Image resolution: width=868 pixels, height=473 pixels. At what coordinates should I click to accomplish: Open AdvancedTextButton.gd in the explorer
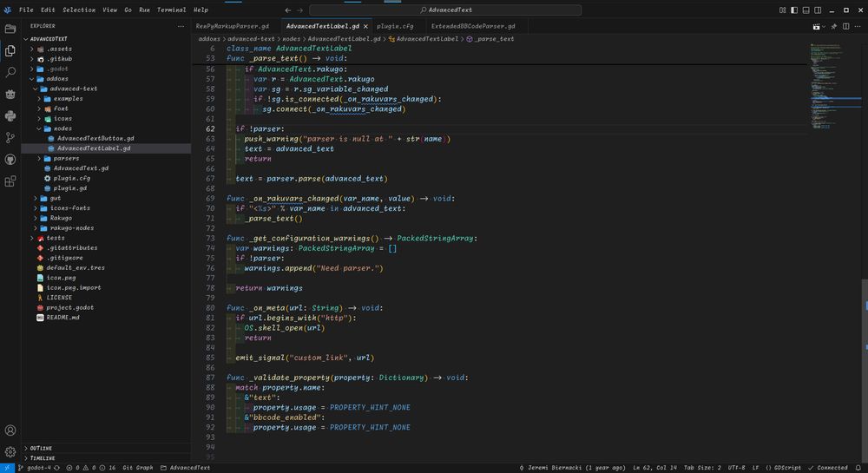click(105, 138)
